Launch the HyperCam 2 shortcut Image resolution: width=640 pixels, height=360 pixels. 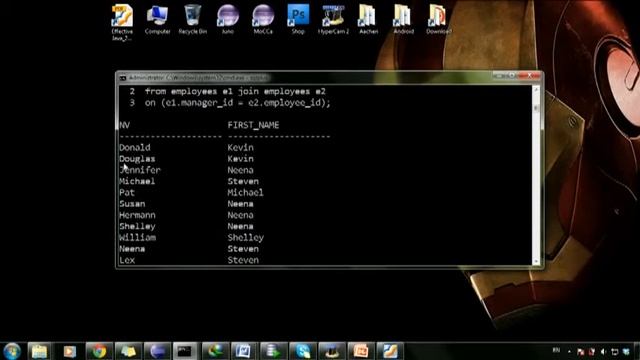coord(333,20)
